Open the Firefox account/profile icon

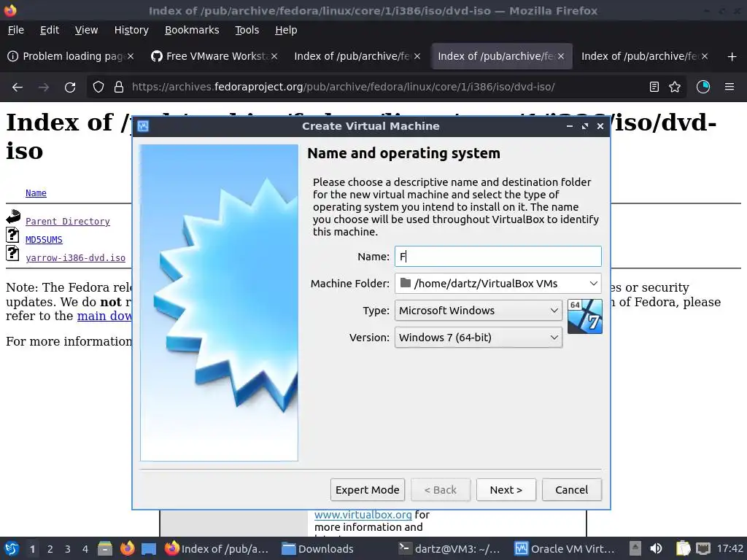pos(703,87)
